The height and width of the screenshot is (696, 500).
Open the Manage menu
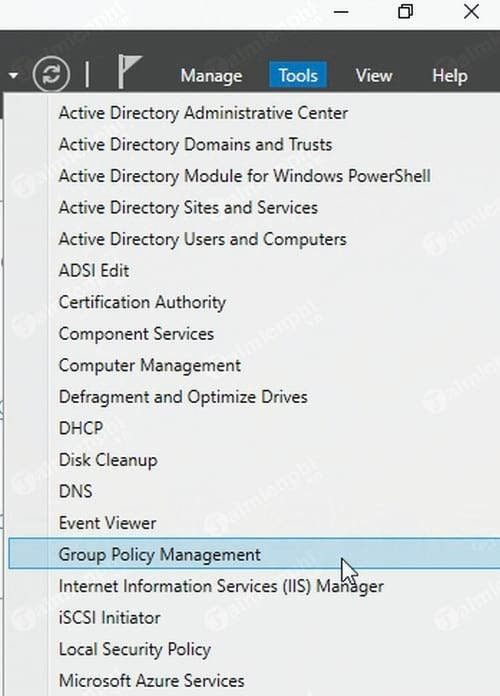[x=211, y=75]
